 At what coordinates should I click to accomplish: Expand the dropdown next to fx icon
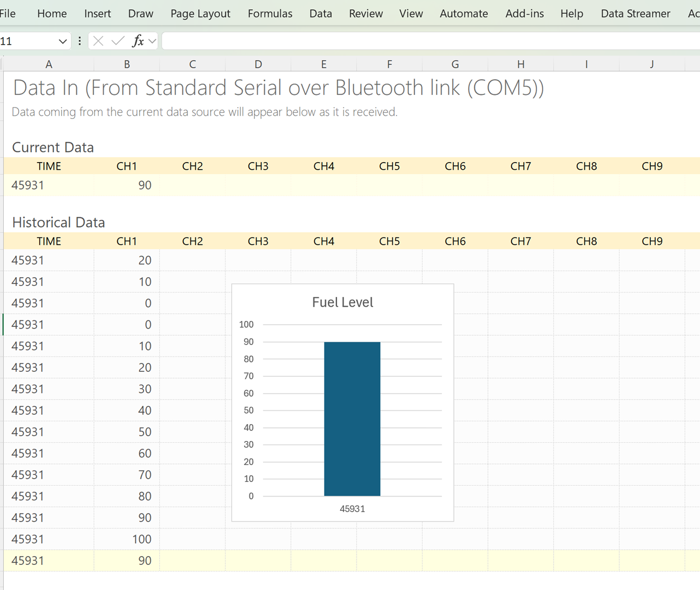click(x=152, y=41)
